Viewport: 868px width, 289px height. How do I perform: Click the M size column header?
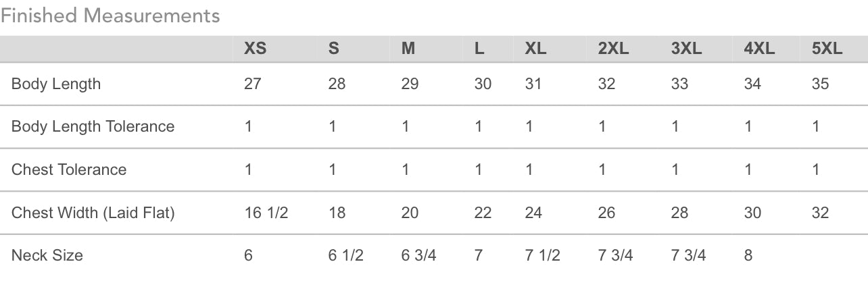coord(408,49)
